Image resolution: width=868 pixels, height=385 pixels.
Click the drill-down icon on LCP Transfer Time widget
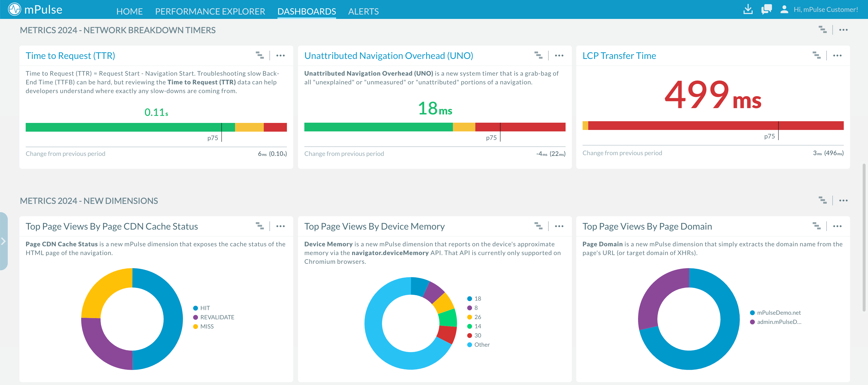pos(817,55)
